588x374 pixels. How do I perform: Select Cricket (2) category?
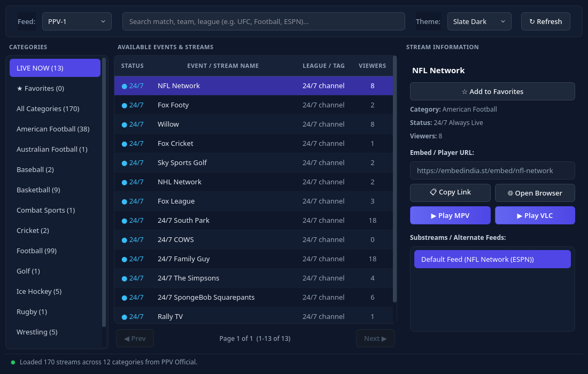(x=55, y=230)
